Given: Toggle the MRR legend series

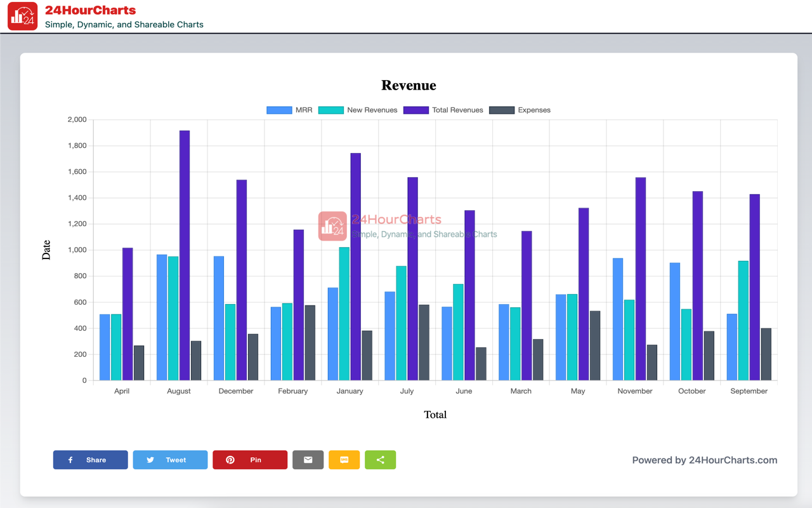Looking at the screenshot, I should (289, 110).
